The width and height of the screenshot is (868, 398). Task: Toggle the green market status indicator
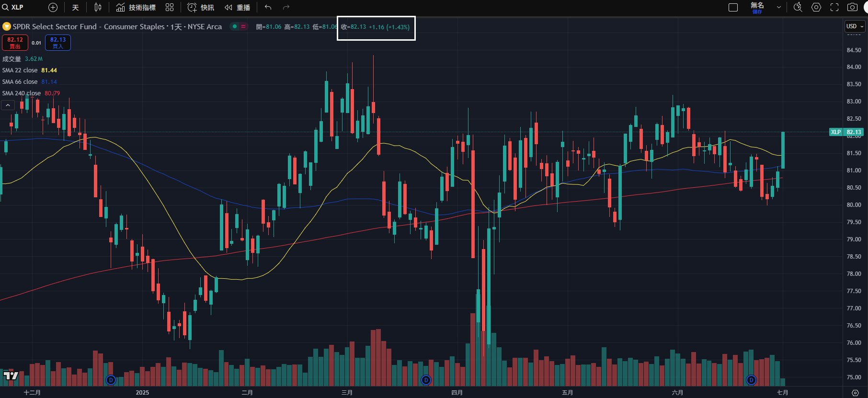pyautogui.click(x=234, y=26)
